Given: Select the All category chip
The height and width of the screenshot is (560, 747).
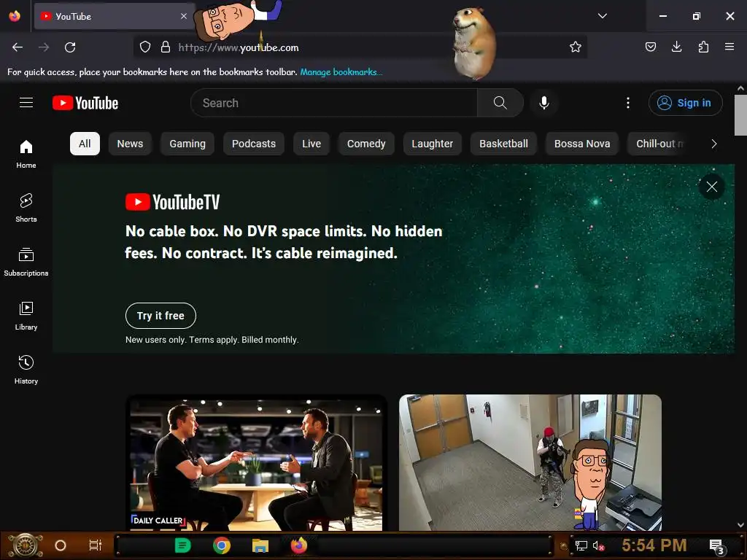Looking at the screenshot, I should pyautogui.click(x=85, y=144).
